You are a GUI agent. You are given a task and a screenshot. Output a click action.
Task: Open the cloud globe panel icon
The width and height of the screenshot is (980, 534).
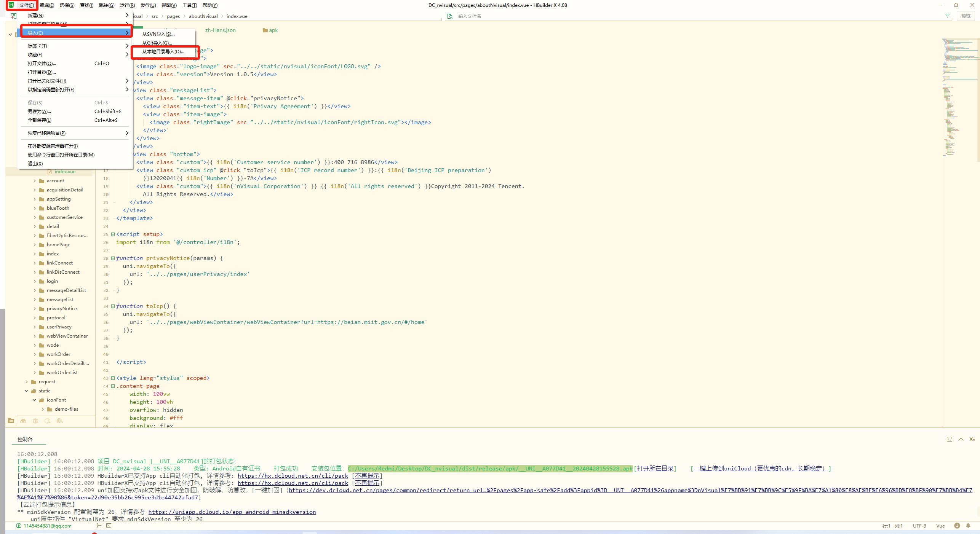(59, 421)
